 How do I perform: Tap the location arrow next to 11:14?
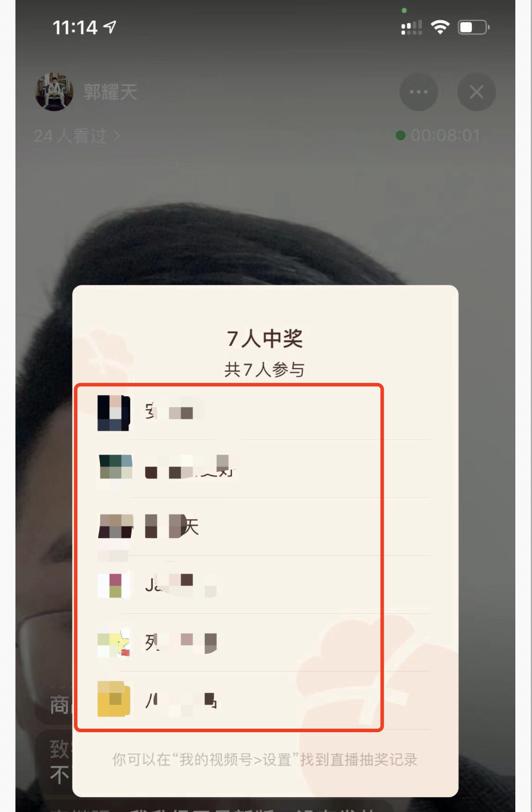coord(110,27)
